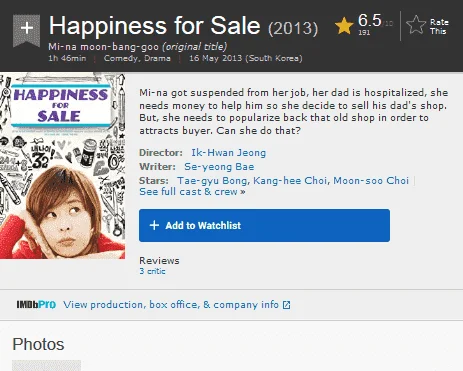This screenshot has height=371, width=463.
Task: Click the IMDbPro logo
Action: (x=36, y=304)
